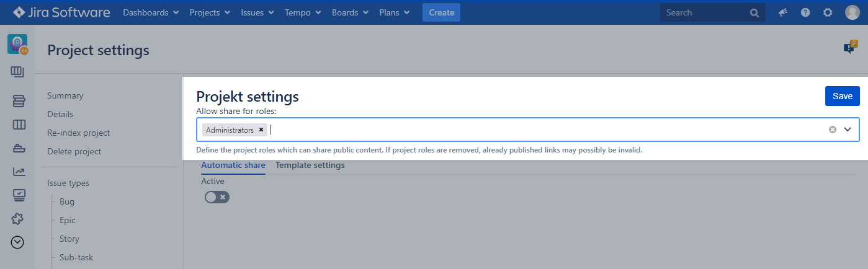
Task: Open the Dashboards dropdown menu
Action: [151, 12]
